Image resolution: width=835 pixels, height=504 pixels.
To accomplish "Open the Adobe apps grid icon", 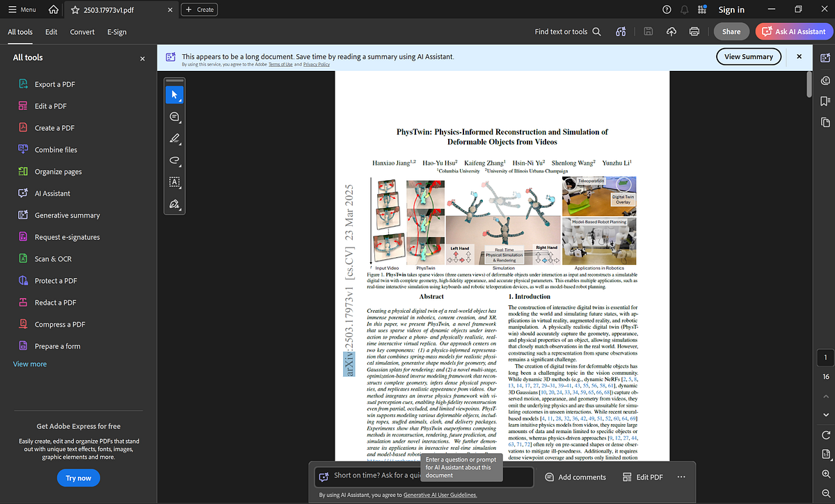I will 703,10.
